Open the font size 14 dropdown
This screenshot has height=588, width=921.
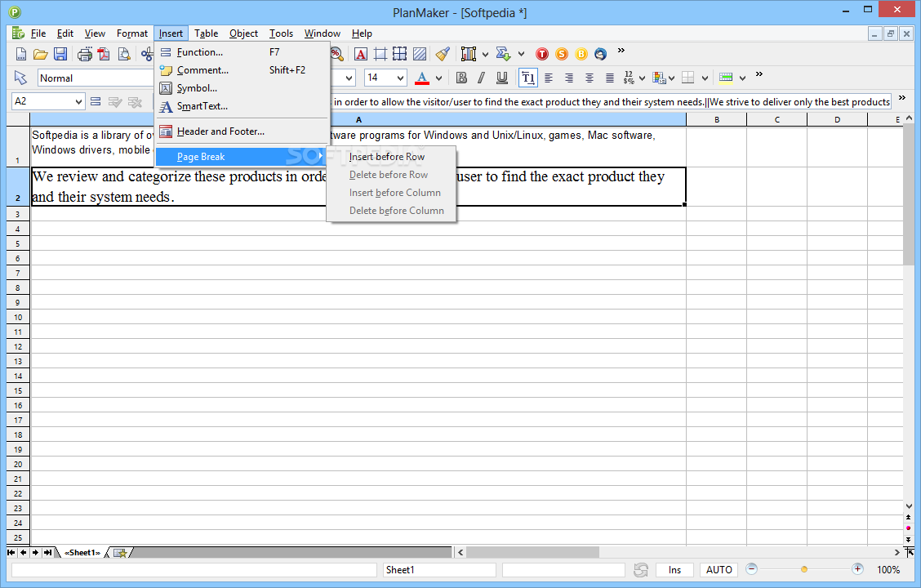pyautogui.click(x=400, y=78)
